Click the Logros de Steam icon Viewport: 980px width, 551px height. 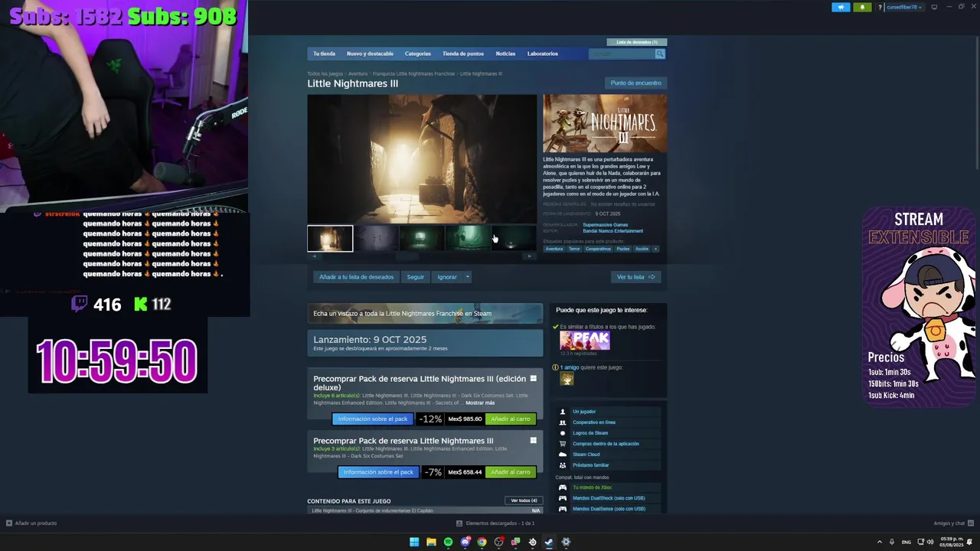point(563,433)
